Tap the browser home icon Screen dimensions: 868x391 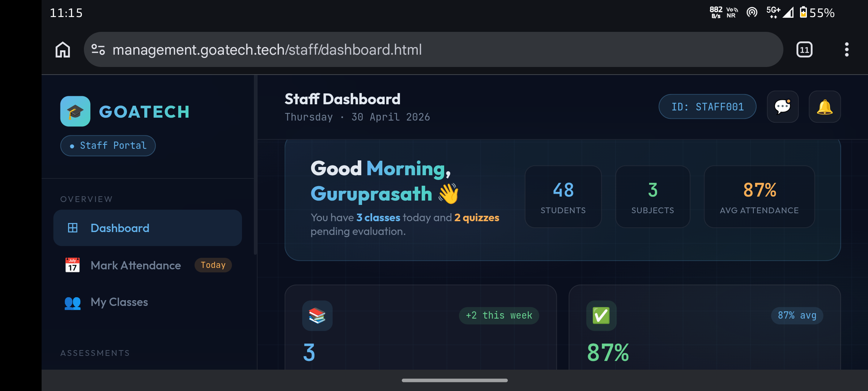(x=63, y=50)
